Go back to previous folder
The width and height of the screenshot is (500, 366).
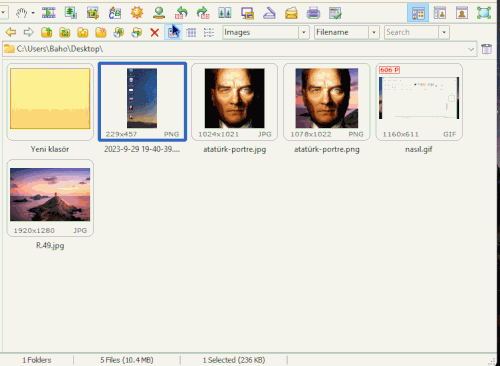[x=11, y=32]
